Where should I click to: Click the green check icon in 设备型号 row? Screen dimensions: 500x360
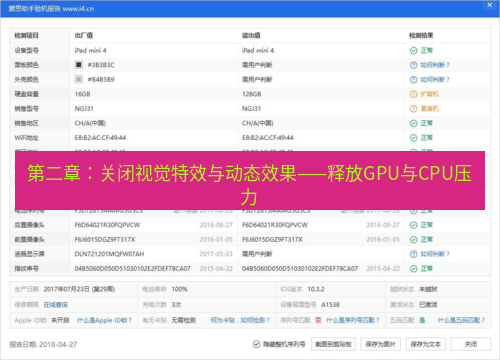[413, 50]
